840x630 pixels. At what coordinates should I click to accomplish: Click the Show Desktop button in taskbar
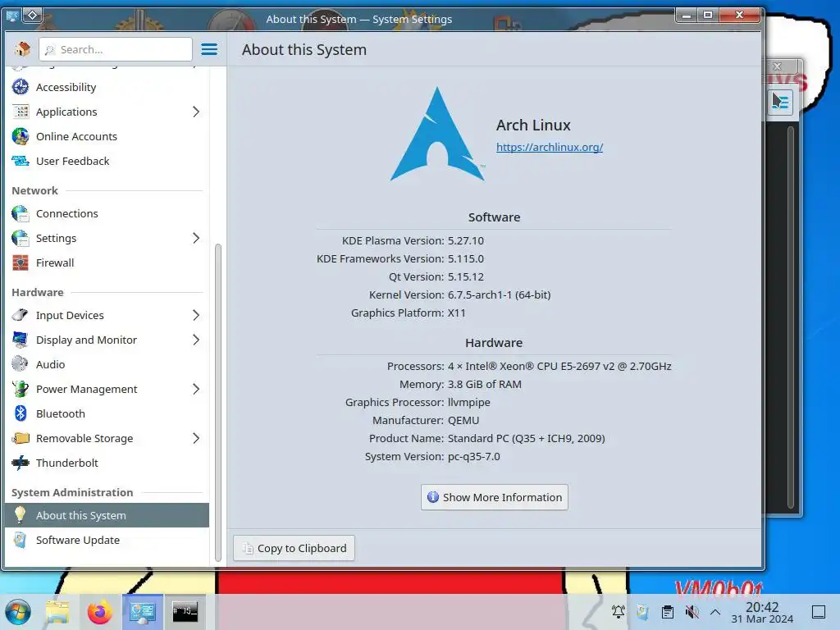coord(819,612)
